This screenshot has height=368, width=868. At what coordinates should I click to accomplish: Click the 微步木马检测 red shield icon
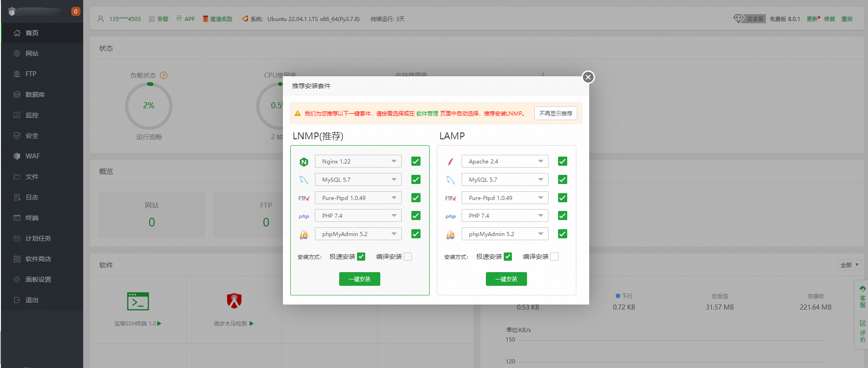(x=234, y=300)
